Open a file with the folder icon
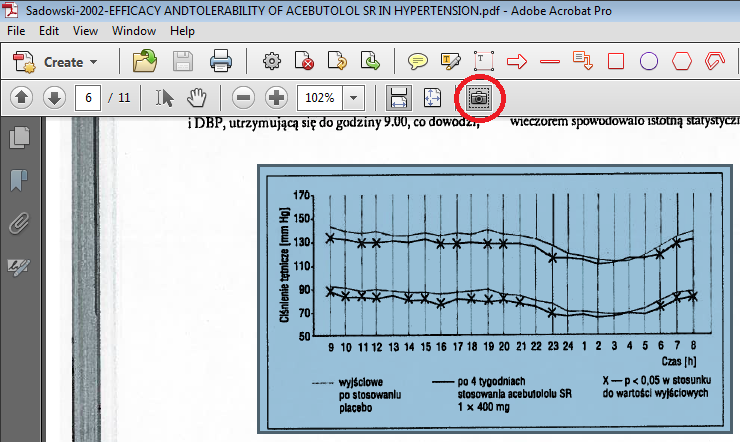Viewport: 740px width, 442px height. (x=145, y=62)
